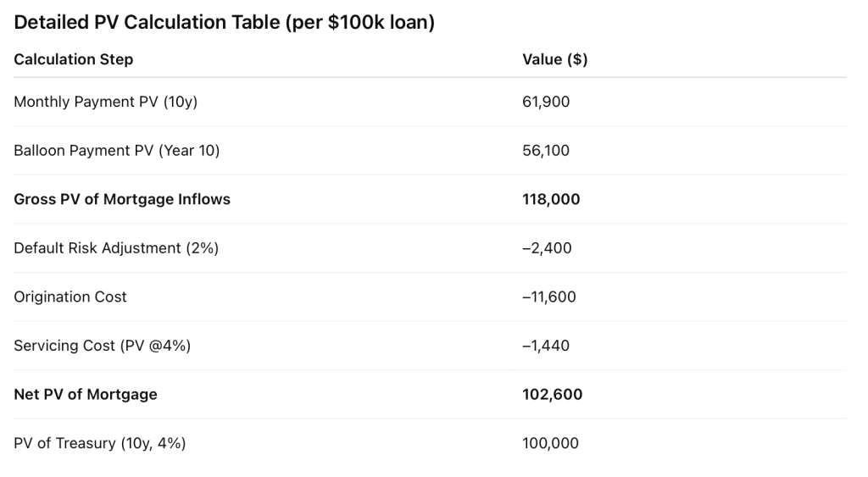868x477 pixels.
Task: Select the Default Risk Adjustment (2%) label
Action: [x=116, y=248]
